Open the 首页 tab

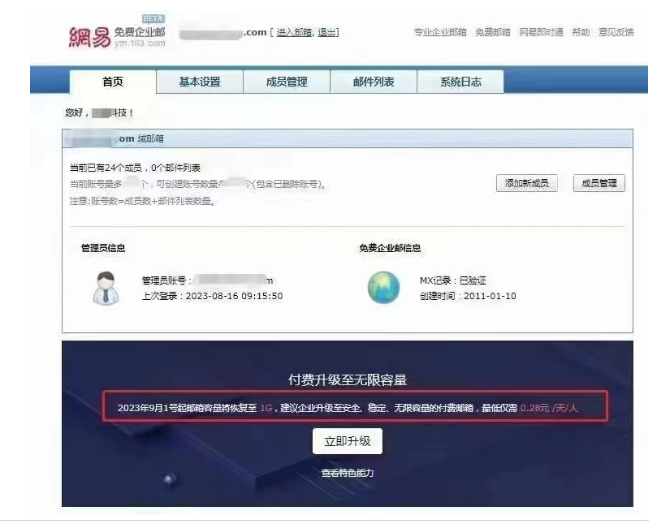pos(113,82)
